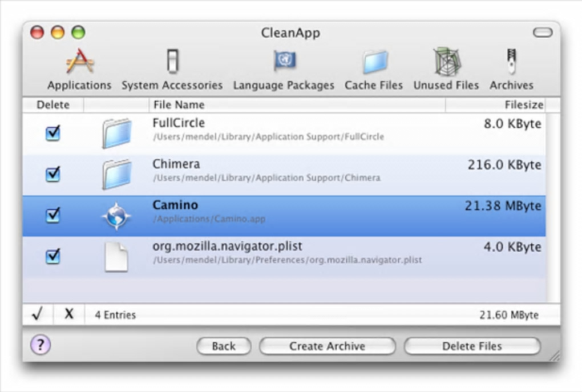Click the uncheck-all X button
The width and height of the screenshot is (582, 392).
pos(69,314)
